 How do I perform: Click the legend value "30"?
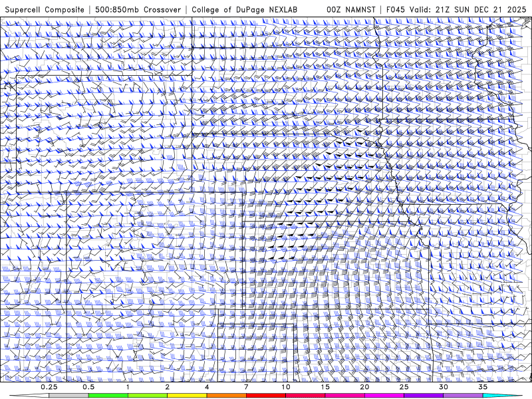pos(443,387)
